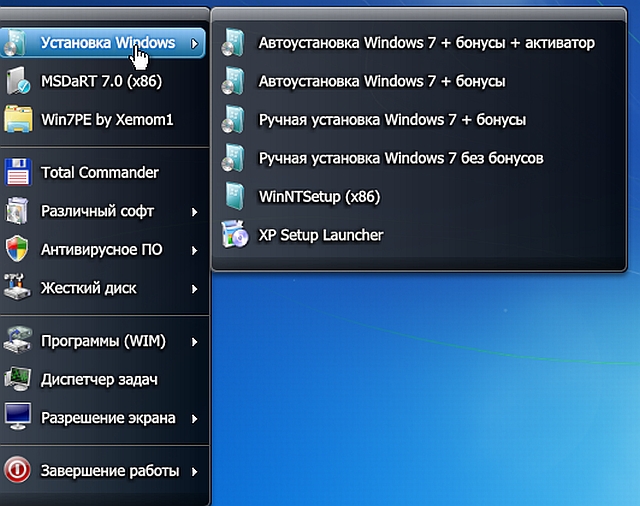Expand the Завершение работы submenu arrow
This screenshot has width=640, height=506.
tap(195, 471)
